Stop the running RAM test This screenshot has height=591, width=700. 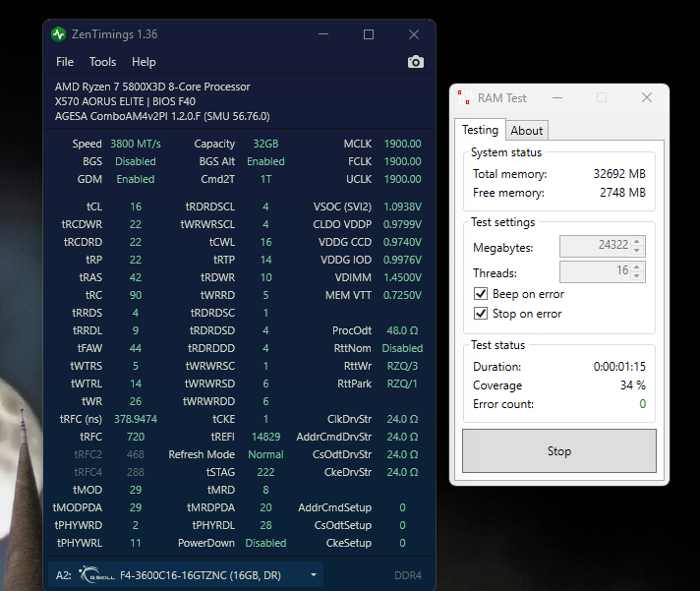tap(559, 450)
